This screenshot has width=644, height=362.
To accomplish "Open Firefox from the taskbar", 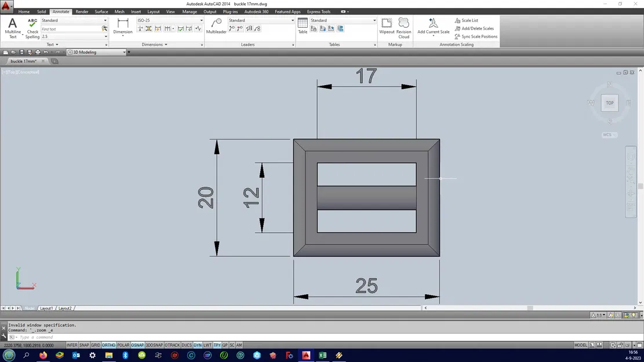I will pos(43,355).
